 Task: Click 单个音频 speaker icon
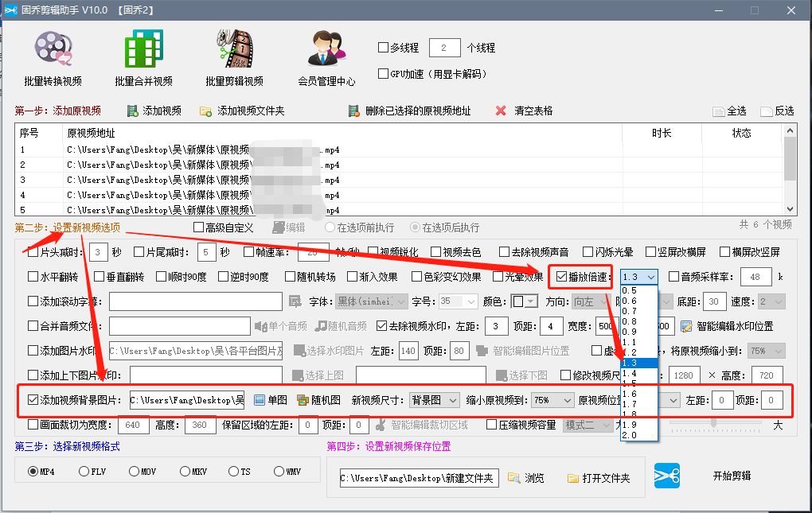260,326
